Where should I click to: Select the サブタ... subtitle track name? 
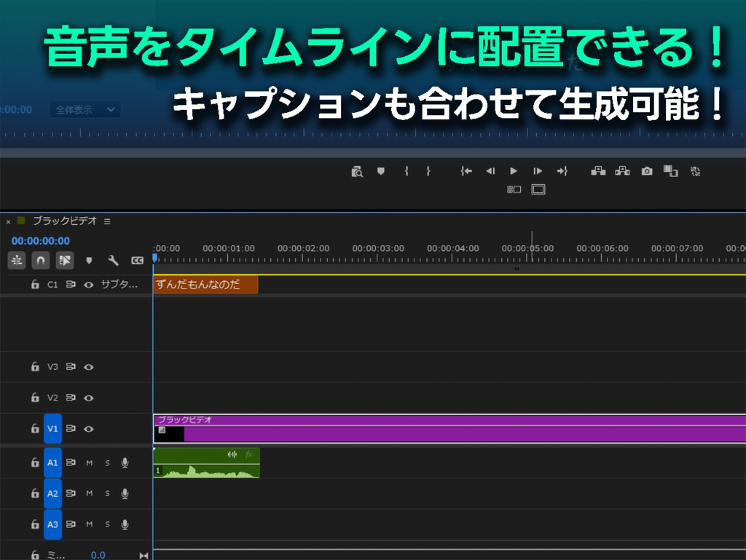pyautogui.click(x=119, y=284)
